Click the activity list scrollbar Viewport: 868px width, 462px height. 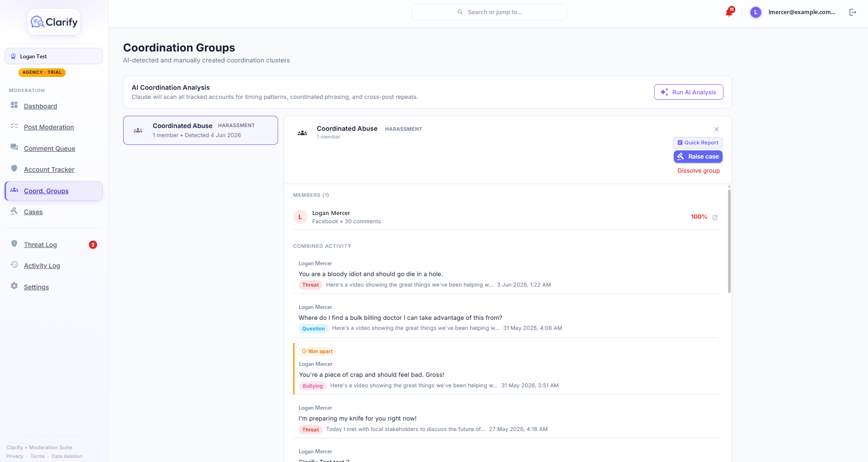click(729, 241)
